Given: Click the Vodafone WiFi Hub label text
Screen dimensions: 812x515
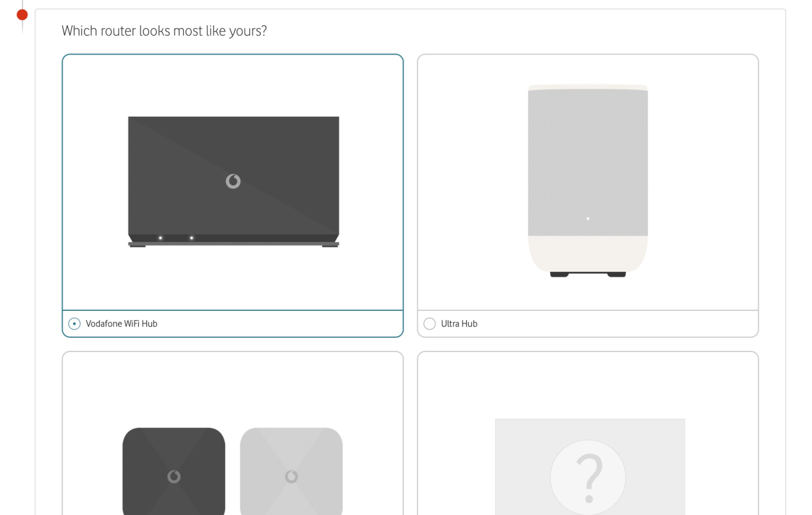Looking at the screenshot, I should coord(121,323).
